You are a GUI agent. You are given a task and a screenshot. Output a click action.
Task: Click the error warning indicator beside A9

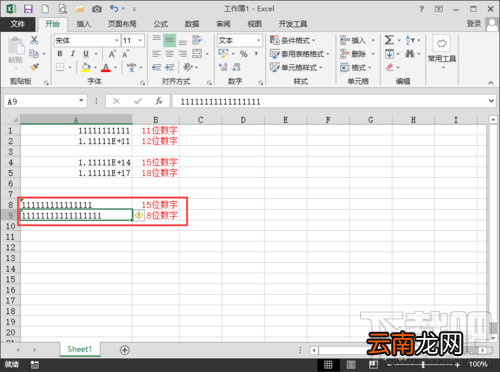pyautogui.click(x=139, y=215)
